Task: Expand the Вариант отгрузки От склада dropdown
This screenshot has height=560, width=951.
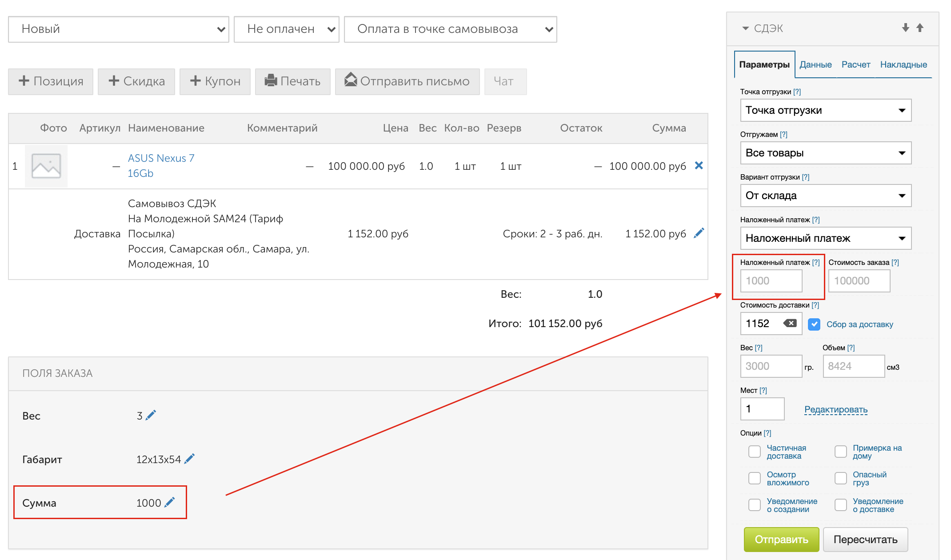Action: 826,196
